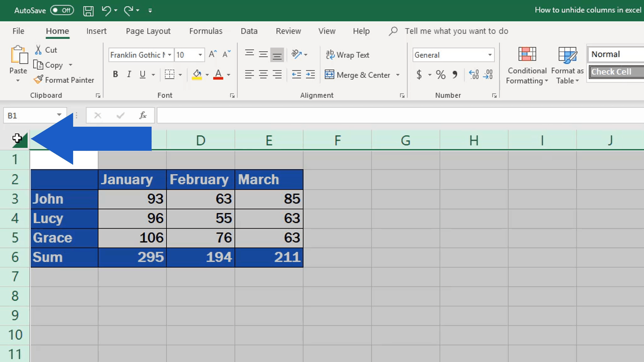Click the Middle Align icon

(263, 54)
